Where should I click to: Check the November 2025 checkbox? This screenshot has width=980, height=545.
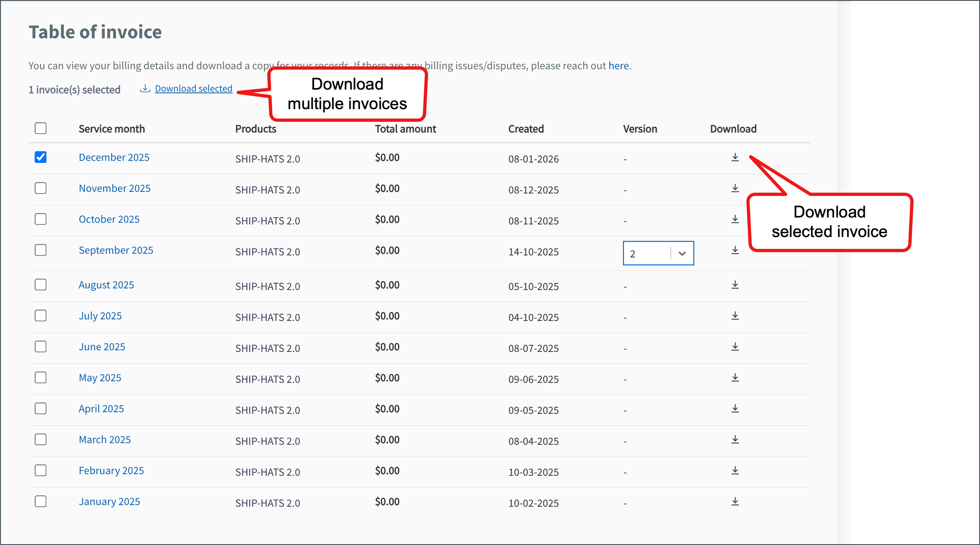tap(41, 188)
